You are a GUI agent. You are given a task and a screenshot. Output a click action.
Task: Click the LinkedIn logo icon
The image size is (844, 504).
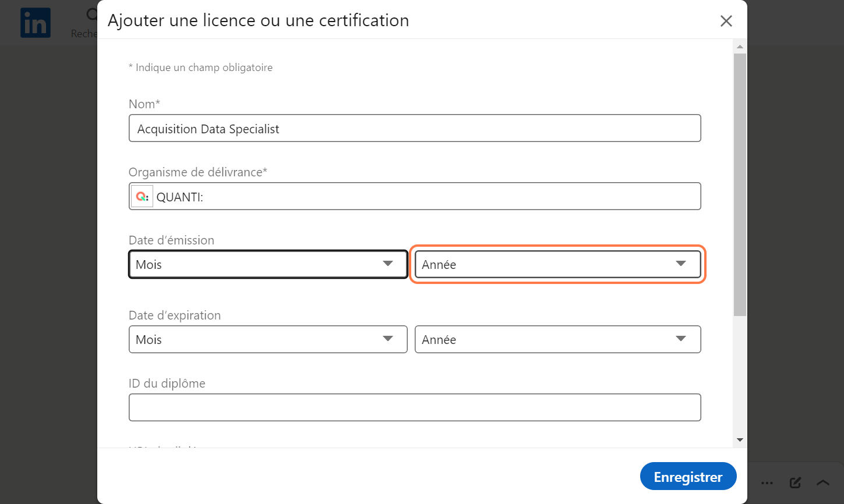coord(36,23)
